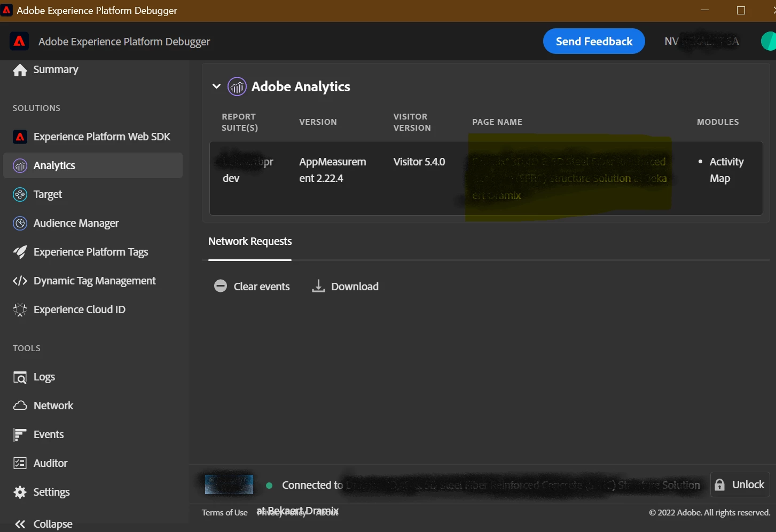Click the AppMeasurement 2.22.4 version cell

(x=332, y=170)
